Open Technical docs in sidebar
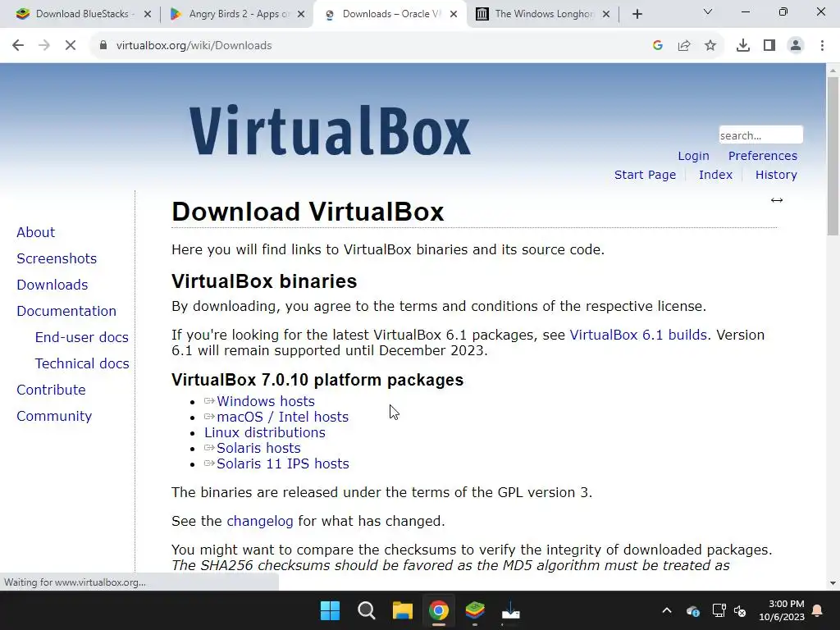 coord(82,363)
